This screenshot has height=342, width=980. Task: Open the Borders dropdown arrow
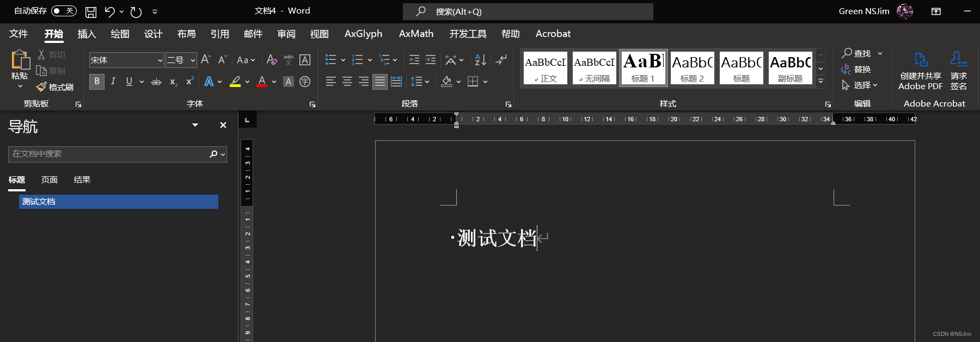point(485,82)
